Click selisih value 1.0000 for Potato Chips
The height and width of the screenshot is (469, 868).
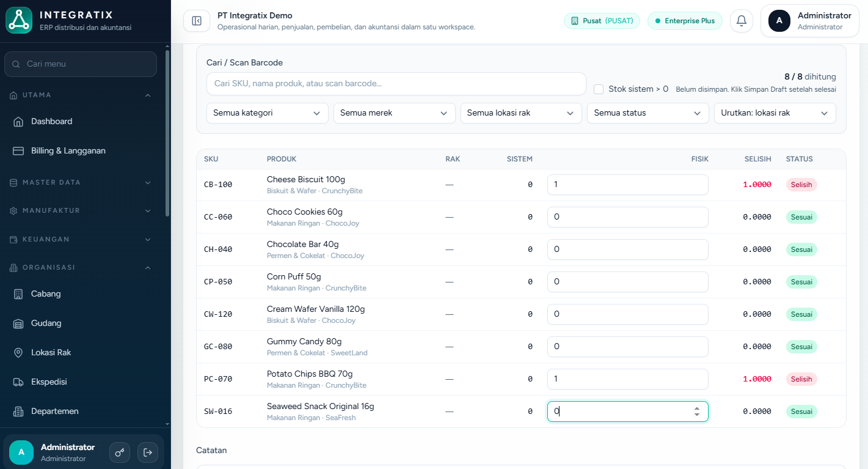click(x=757, y=379)
